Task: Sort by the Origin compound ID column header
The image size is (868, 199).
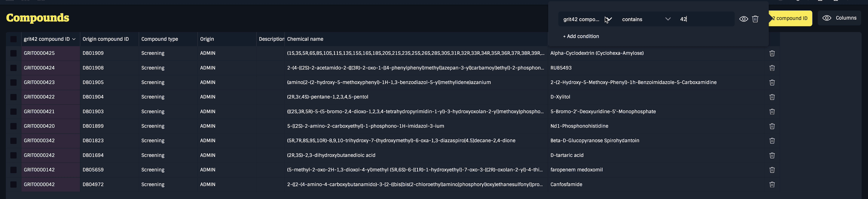Action: 106,39
